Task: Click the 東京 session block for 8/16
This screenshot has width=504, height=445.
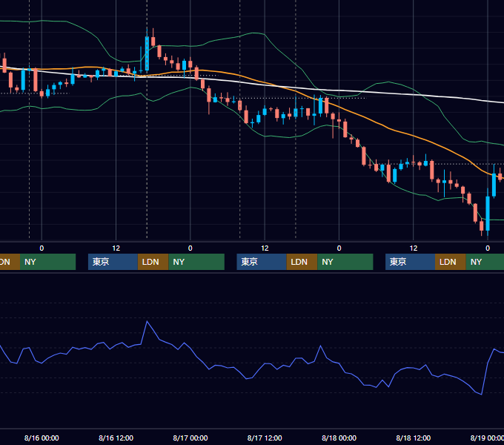Action: 113,262
